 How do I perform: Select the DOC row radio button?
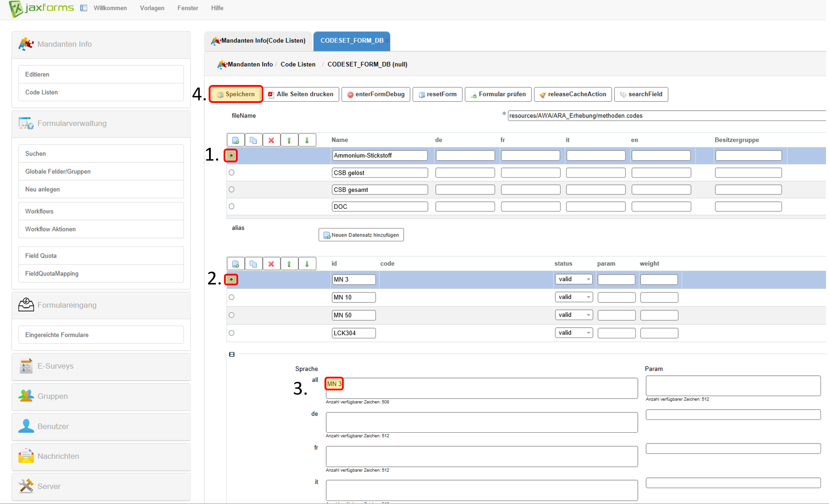[x=231, y=206]
